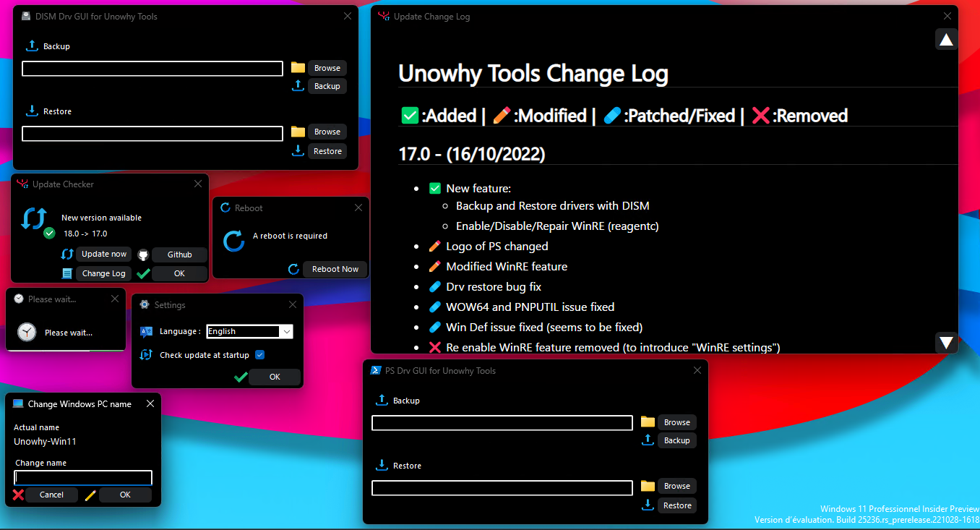Click Backup button in DISM Drv GUI
This screenshot has width=980, height=530.
coord(327,86)
